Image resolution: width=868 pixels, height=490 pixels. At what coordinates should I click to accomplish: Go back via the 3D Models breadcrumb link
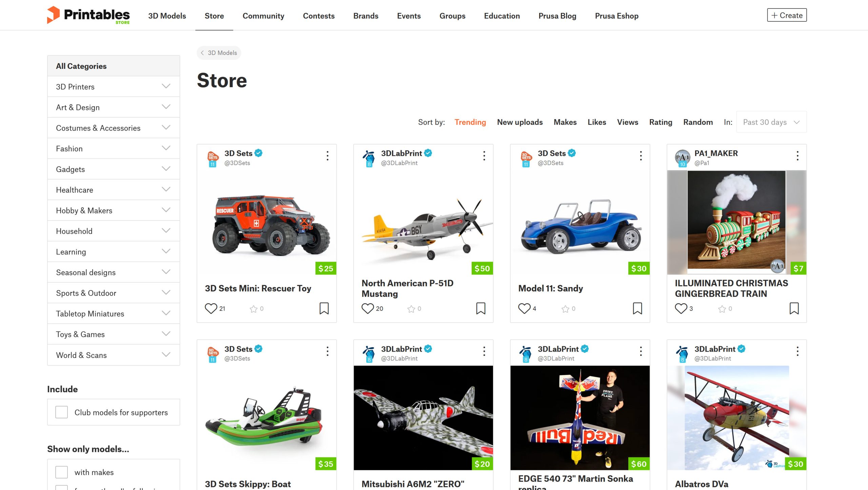point(219,53)
